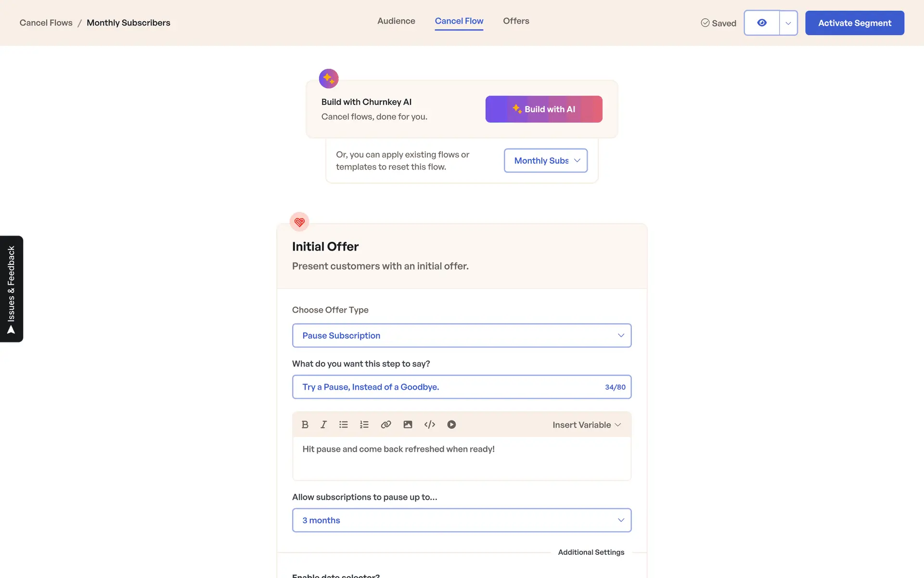Insert a numbered list

pos(364,424)
